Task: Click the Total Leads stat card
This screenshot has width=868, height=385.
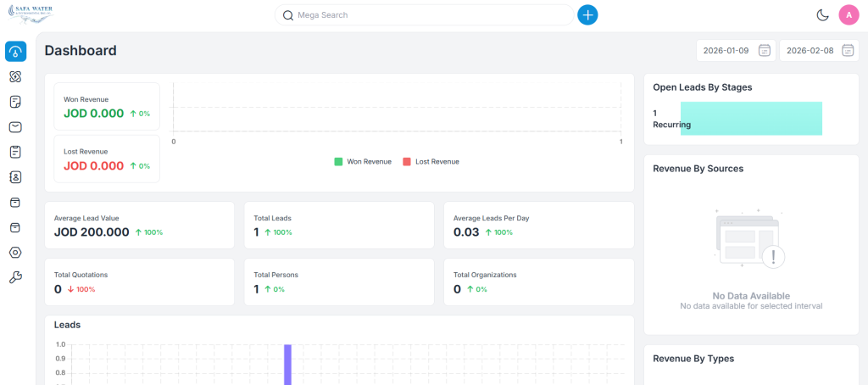Action: (338, 225)
